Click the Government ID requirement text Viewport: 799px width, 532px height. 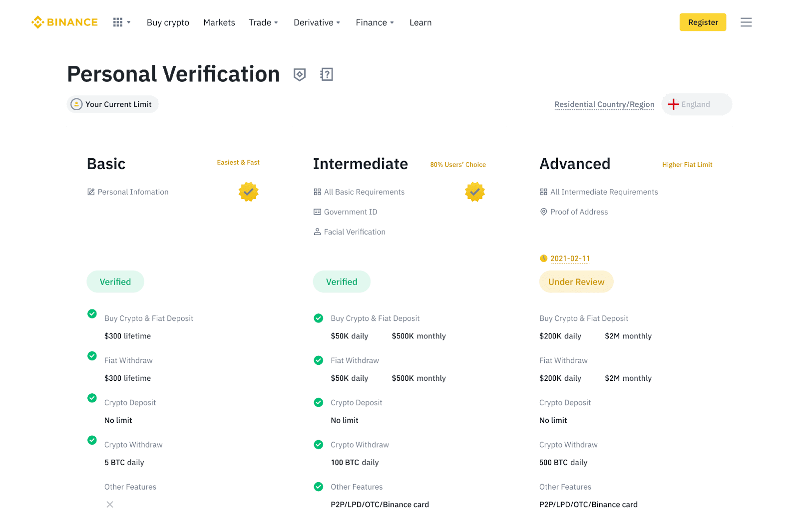point(351,212)
